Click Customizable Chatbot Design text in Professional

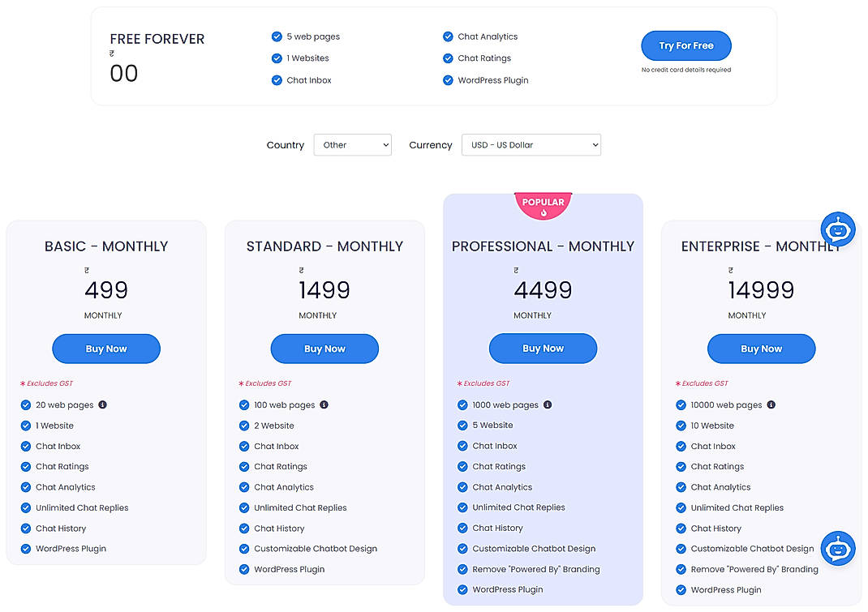click(535, 549)
